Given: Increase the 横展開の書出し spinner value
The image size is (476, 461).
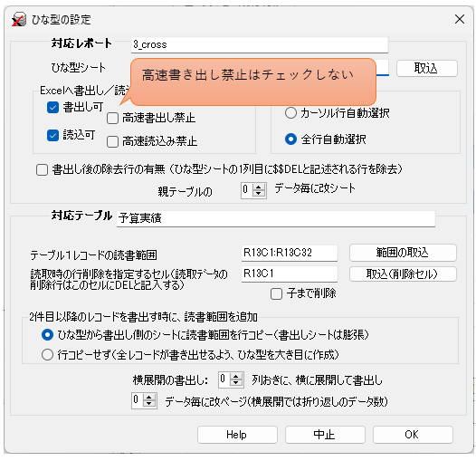Looking at the screenshot, I should point(236,377).
